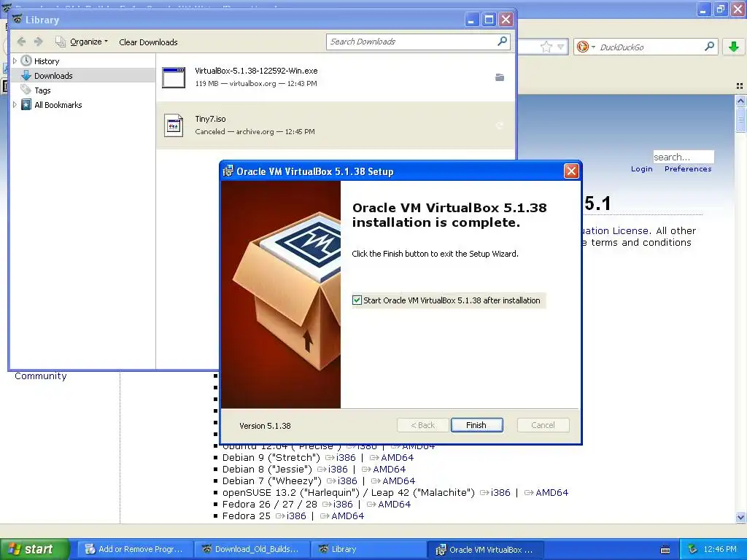Click the browser vertical scrollbar thumb
This screenshot has width=747, height=560.
(x=740, y=119)
